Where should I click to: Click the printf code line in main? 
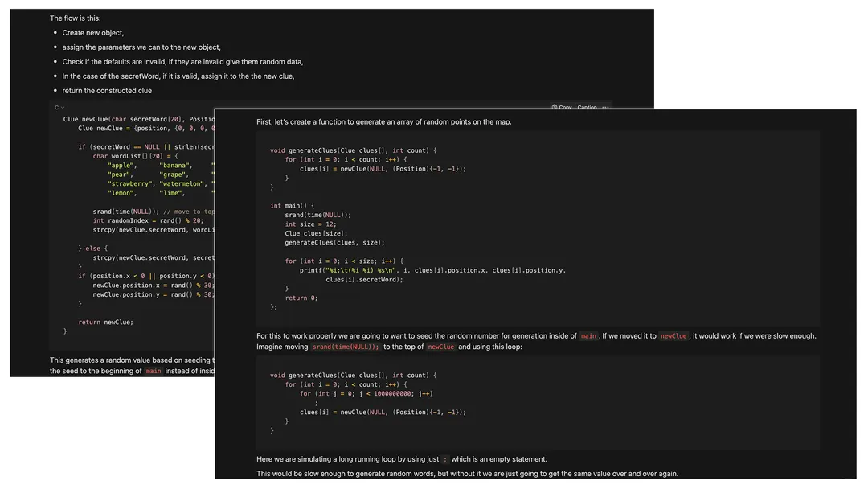point(433,270)
